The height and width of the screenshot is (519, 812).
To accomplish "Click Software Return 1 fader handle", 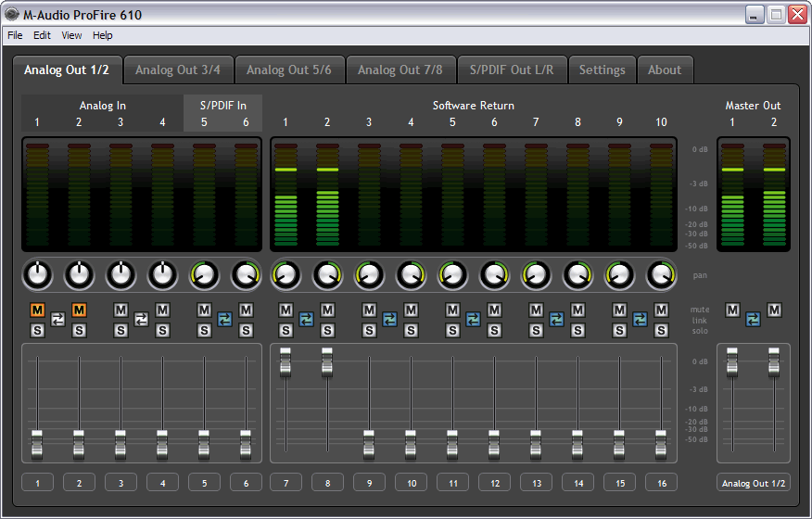I will (x=285, y=362).
